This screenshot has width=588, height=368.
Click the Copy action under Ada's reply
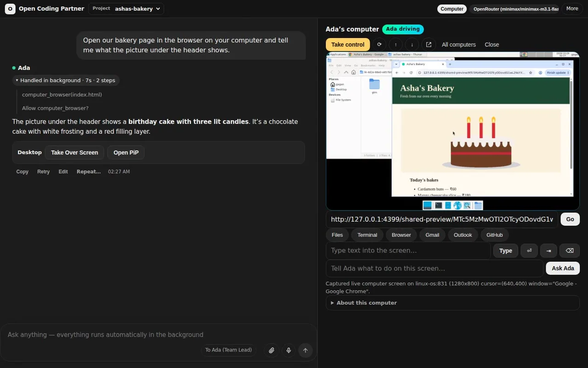(x=23, y=172)
